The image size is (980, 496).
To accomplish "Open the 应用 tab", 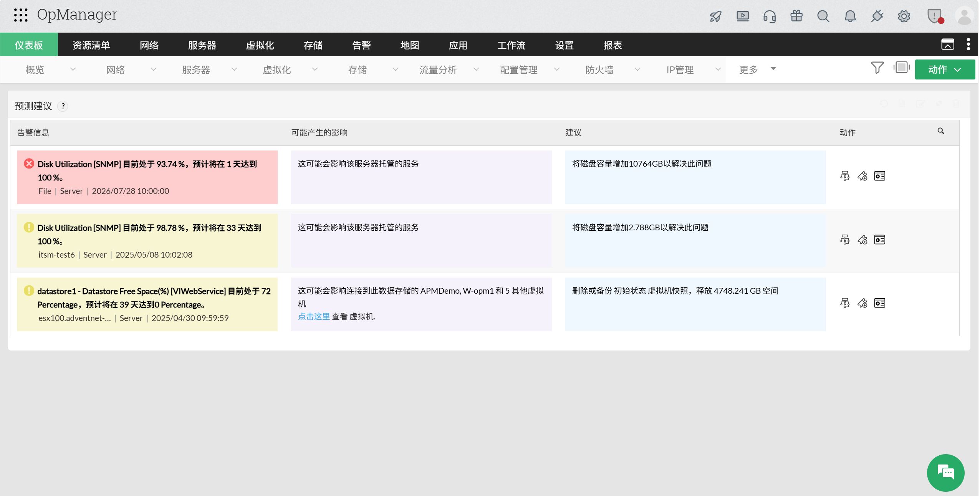I will pos(458,45).
